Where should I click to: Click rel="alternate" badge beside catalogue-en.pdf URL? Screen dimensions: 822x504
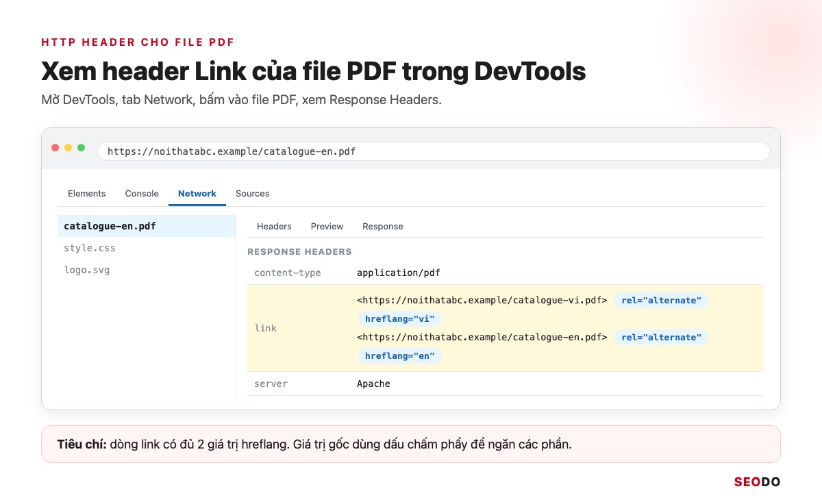(x=661, y=338)
